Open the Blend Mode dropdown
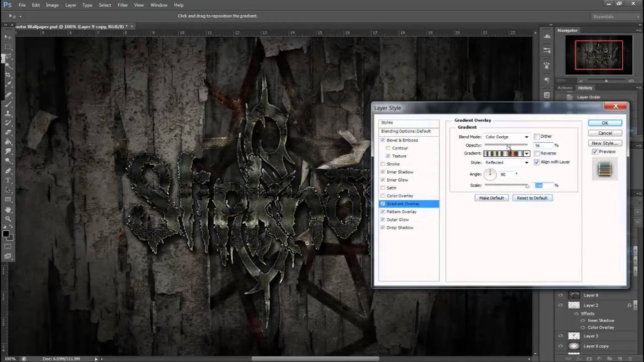Screen dimensions: 644x362 (507, 137)
